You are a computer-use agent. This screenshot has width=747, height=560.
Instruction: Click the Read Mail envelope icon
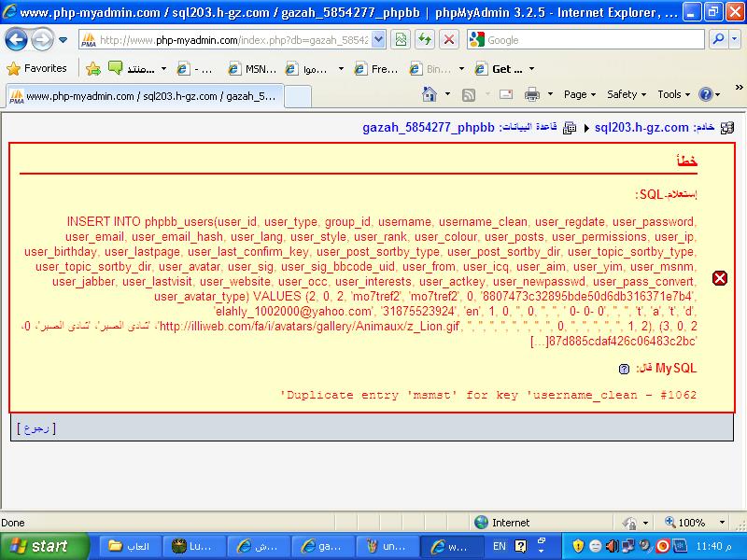505,94
